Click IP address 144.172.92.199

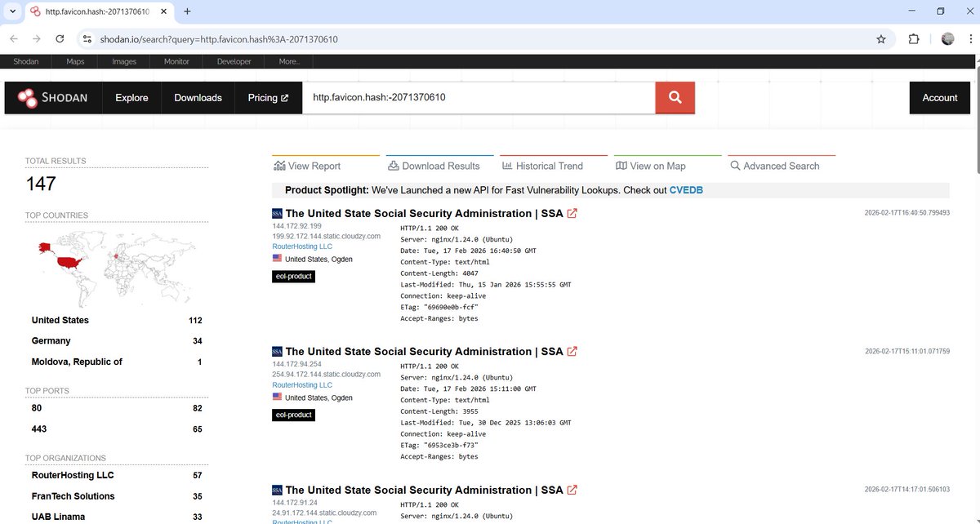pos(296,226)
